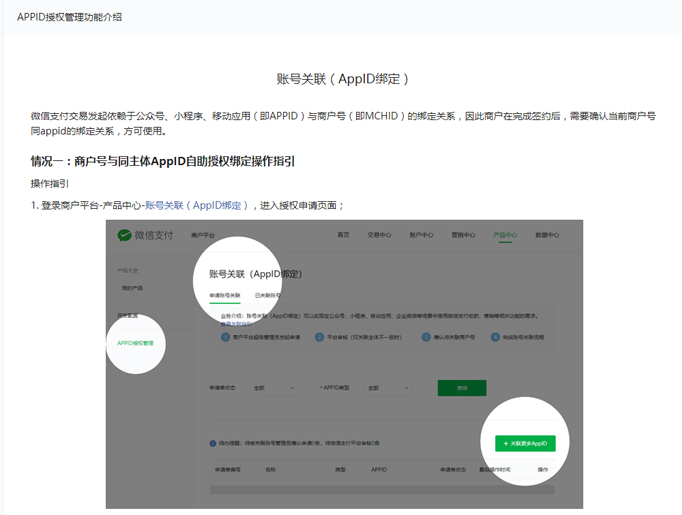Screen dimensions: 682x515
Task: Select the APPID授权管理 sidebar entry
Action: (x=135, y=343)
